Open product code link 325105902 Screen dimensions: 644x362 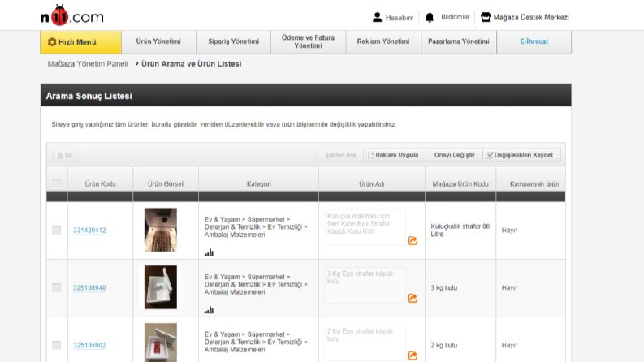(89, 345)
